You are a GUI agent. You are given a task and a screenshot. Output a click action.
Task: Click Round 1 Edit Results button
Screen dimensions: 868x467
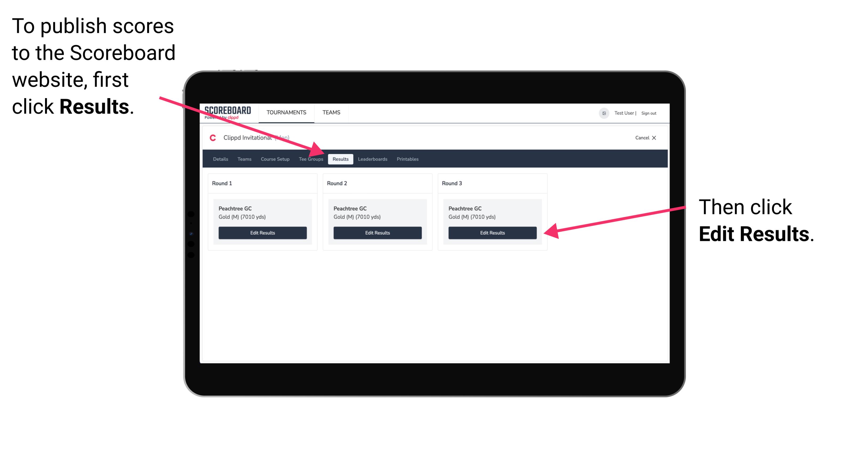[262, 233]
